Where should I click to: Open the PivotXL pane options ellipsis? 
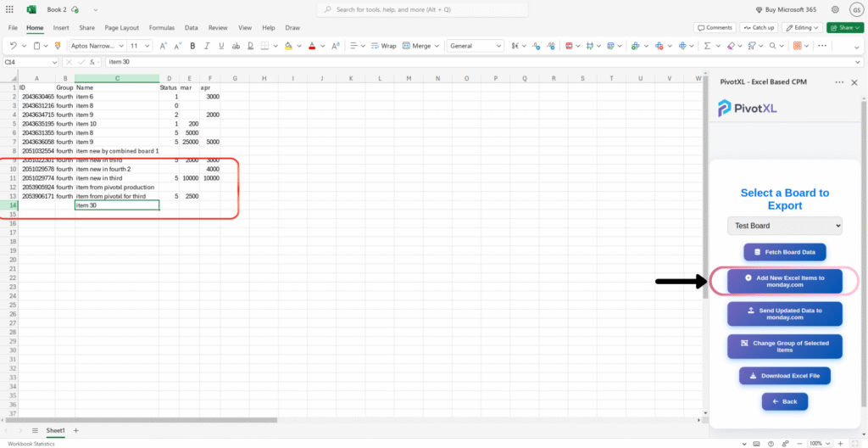(839, 82)
